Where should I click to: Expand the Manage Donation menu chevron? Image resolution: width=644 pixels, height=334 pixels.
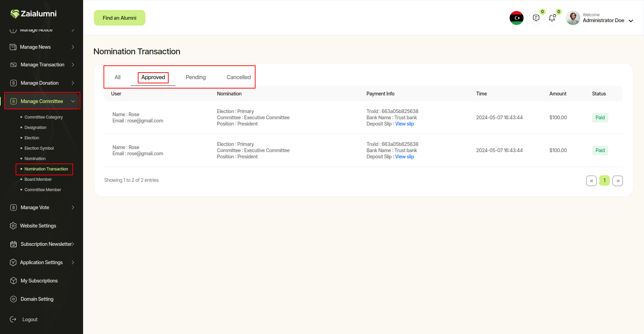coord(73,83)
